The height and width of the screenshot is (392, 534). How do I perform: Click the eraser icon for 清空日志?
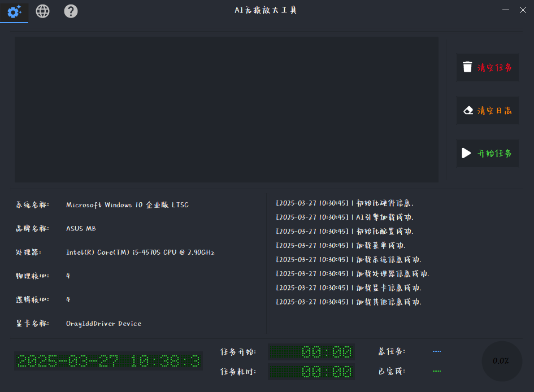(467, 111)
